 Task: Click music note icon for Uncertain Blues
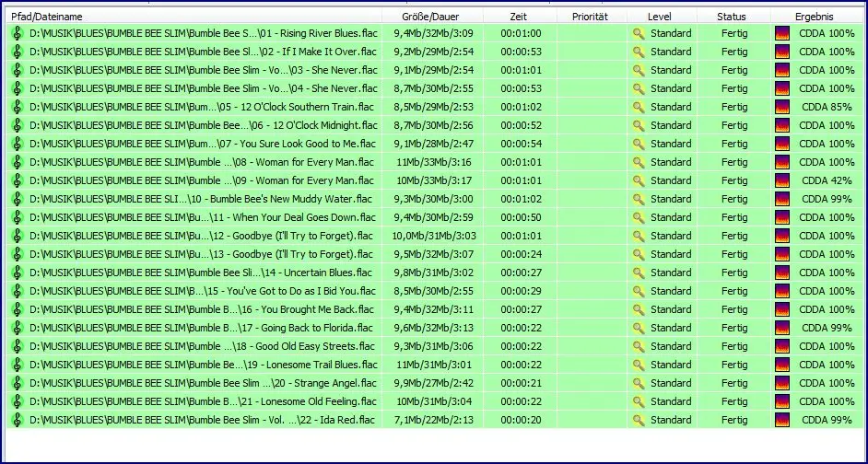click(18, 273)
